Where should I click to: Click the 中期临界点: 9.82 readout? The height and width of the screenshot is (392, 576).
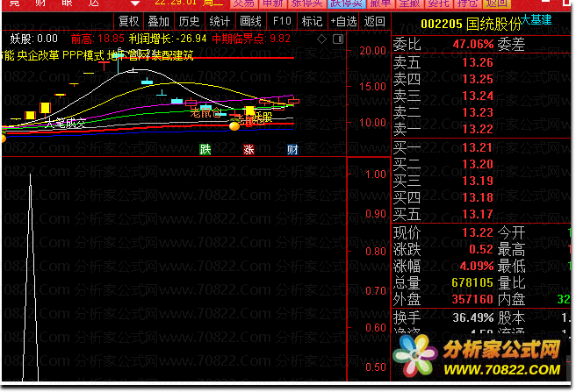(x=251, y=39)
